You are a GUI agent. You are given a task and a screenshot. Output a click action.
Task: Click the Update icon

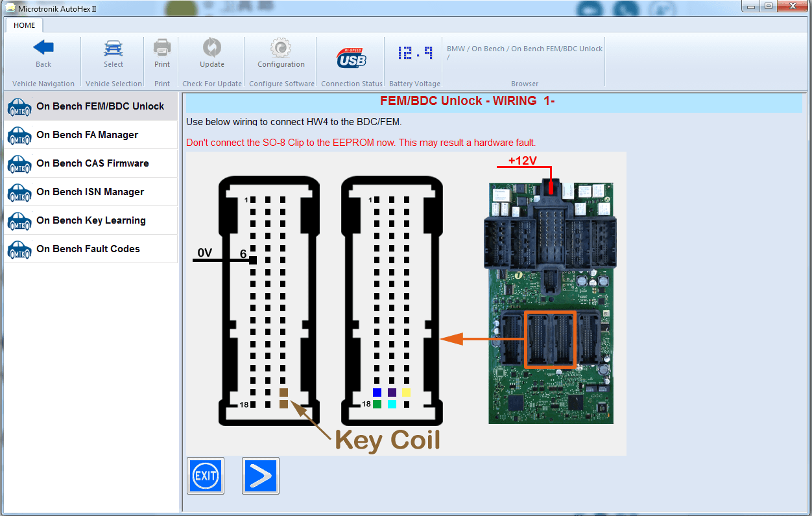(x=212, y=47)
